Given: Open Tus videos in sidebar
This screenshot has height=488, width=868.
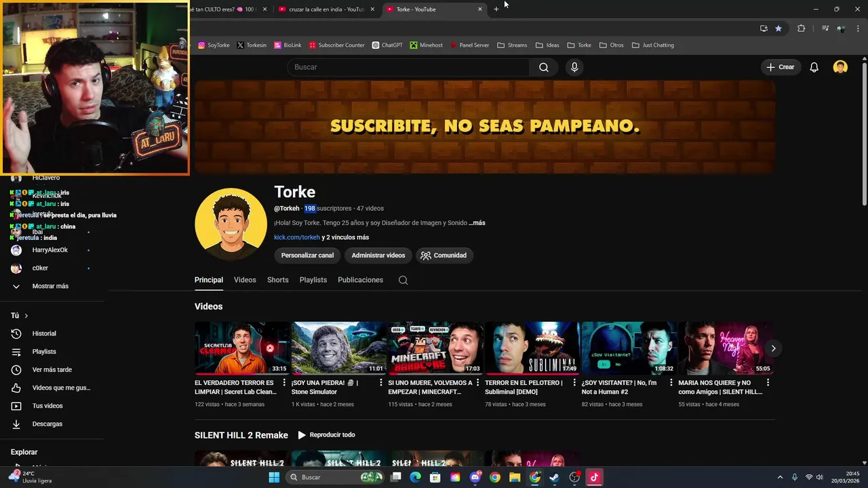Looking at the screenshot, I should [x=47, y=406].
